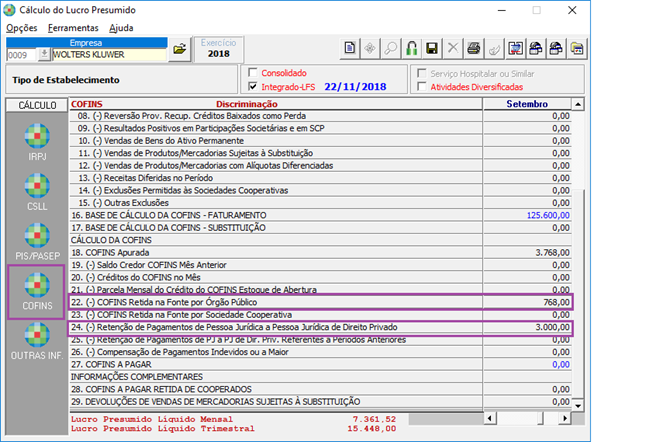
Task: Click the folder with window icon
Action: coord(577,48)
